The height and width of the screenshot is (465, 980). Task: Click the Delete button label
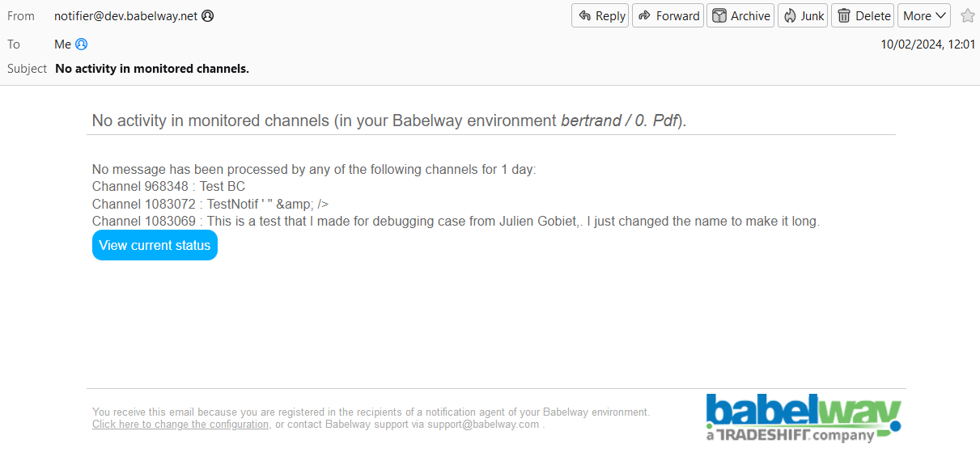coord(873,15)
